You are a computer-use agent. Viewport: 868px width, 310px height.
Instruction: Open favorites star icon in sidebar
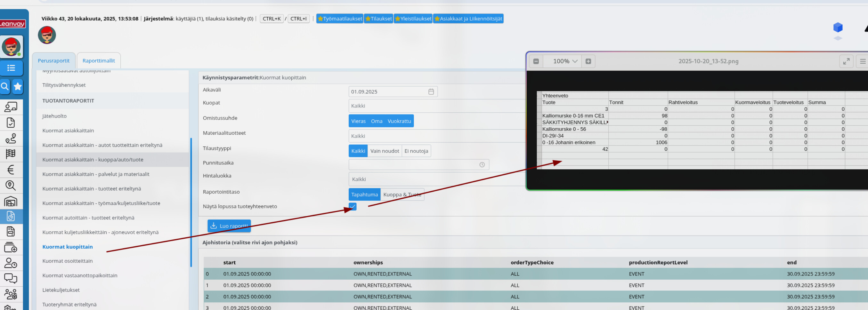tap(18, 87)
